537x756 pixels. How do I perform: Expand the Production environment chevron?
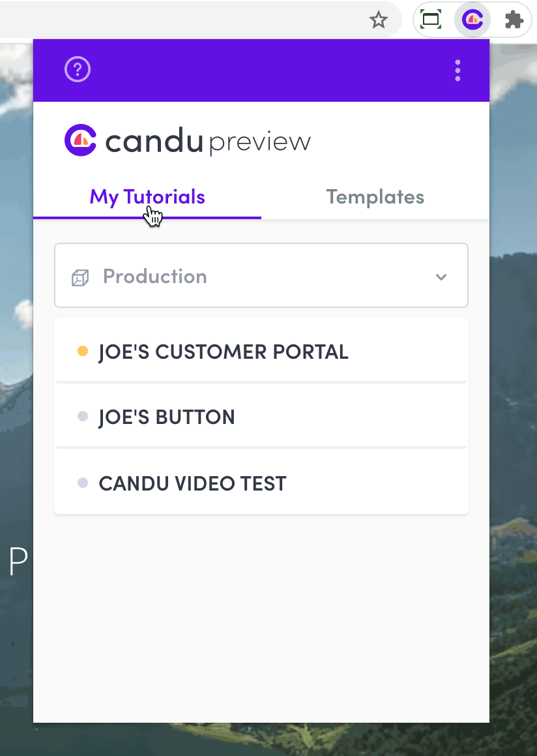[441, 277]
